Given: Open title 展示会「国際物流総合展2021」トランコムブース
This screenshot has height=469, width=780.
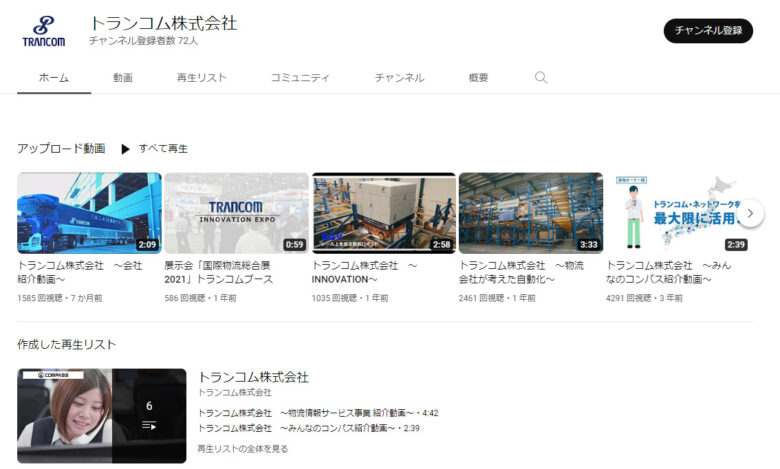Looking at the screenshot, I should [x=219, y=273].
